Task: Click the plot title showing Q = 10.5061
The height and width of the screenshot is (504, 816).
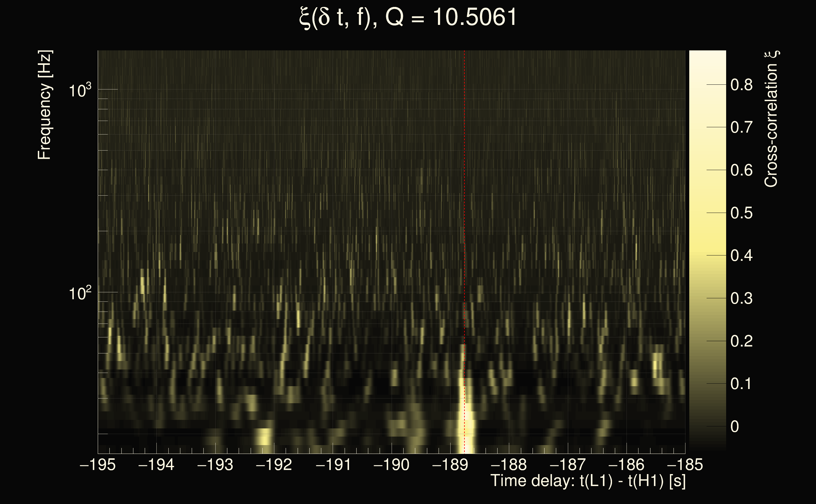Action: [408, 17]
